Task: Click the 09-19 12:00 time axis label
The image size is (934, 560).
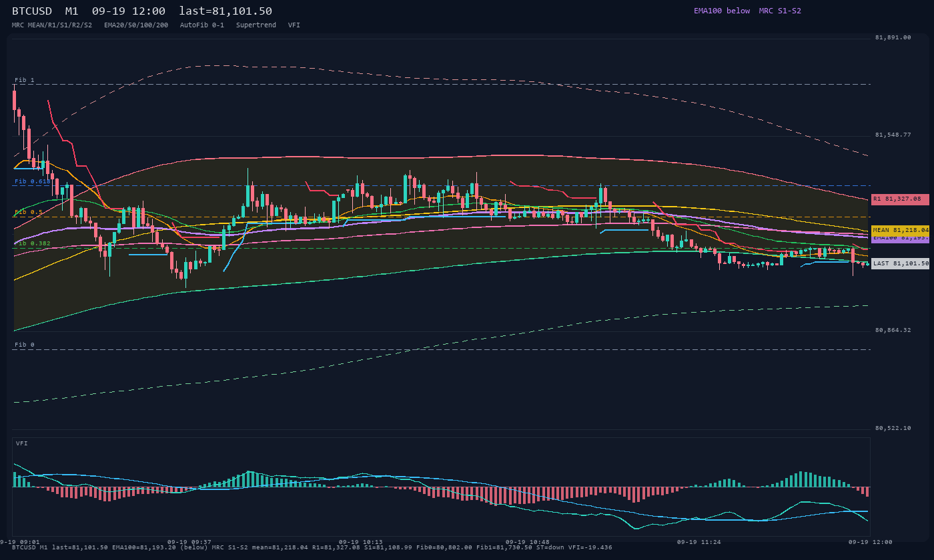Action: pyautogui.click(x=871, y=542)
